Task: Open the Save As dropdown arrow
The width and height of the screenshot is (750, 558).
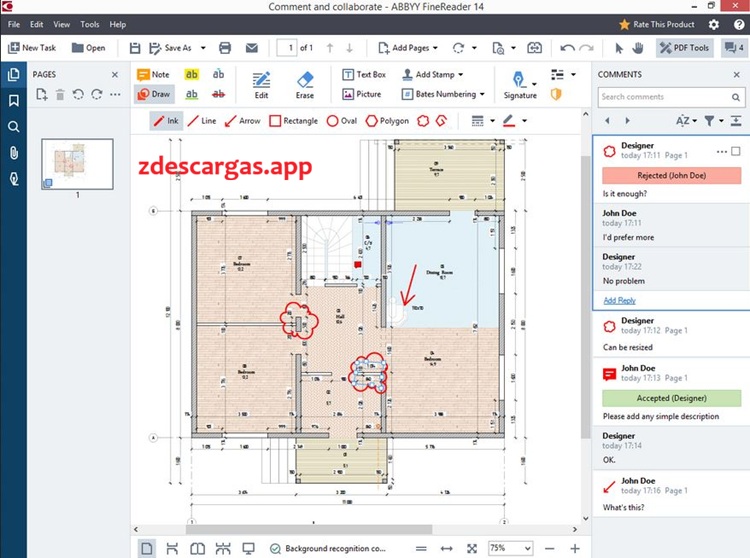Action: point(203,48)
